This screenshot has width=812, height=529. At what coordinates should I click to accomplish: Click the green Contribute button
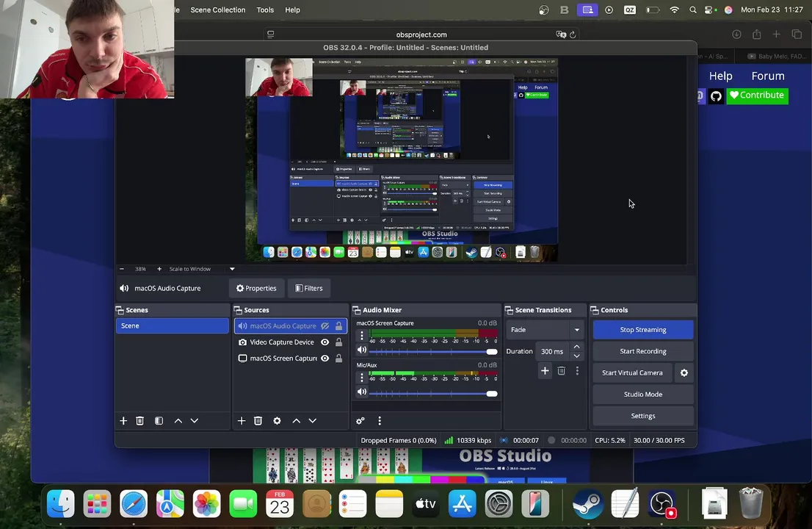point(757,96)
